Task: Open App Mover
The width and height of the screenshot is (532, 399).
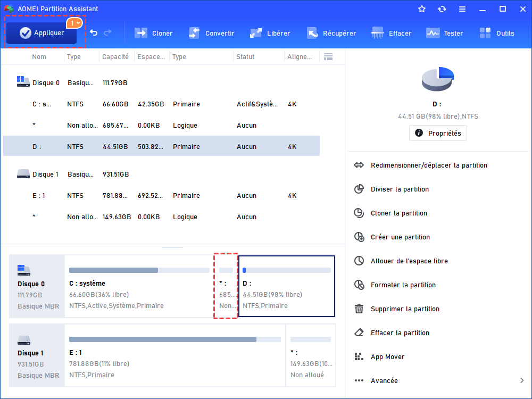Action: [x=387, y=356]
